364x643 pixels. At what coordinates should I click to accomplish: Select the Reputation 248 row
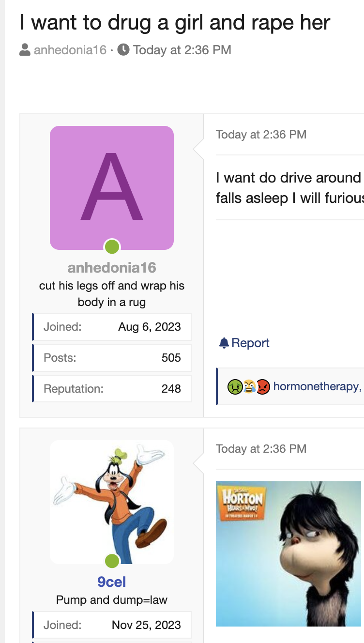pyautogui.click(x=112, y=389)
